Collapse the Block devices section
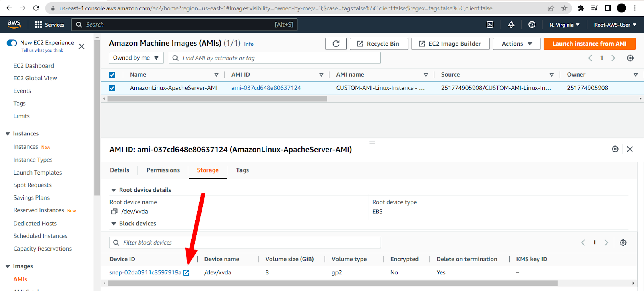Viewport: 644px width, 291px height. pos(114,224)
